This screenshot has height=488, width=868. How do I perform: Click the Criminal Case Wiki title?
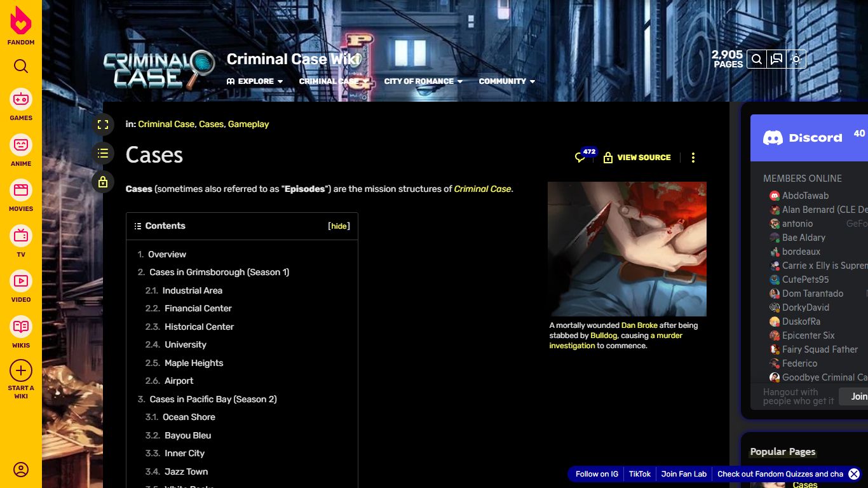click(x=294, y=59)
